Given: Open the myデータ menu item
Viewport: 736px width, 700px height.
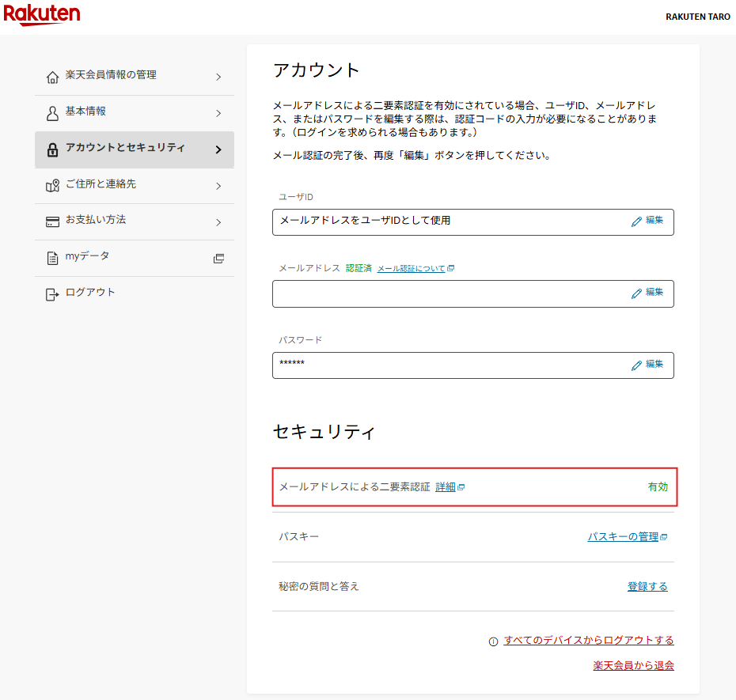Looking at the screenshot, I should tap(135, 258).
